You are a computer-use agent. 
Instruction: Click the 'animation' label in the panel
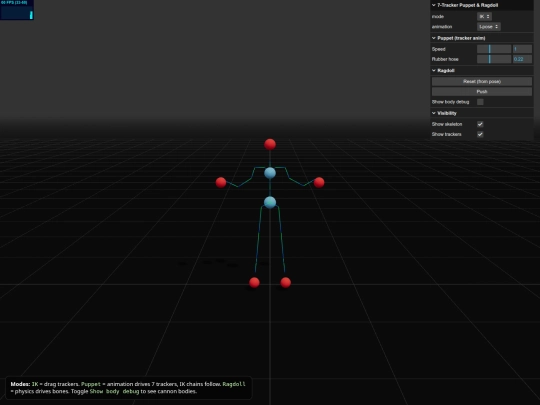[442, 27]
